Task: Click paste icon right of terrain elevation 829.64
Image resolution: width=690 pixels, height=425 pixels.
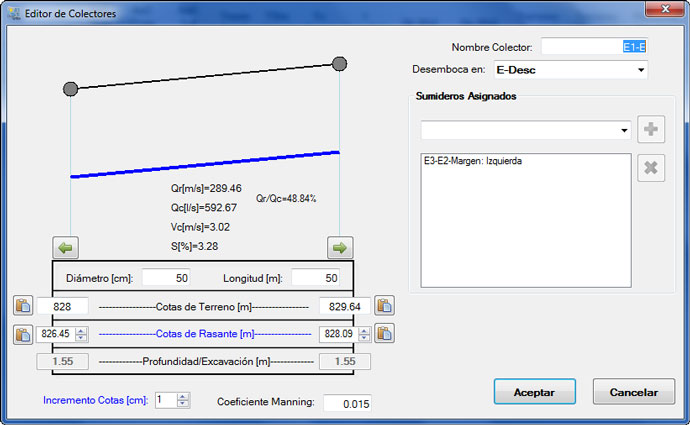Action: click(385, 306)
